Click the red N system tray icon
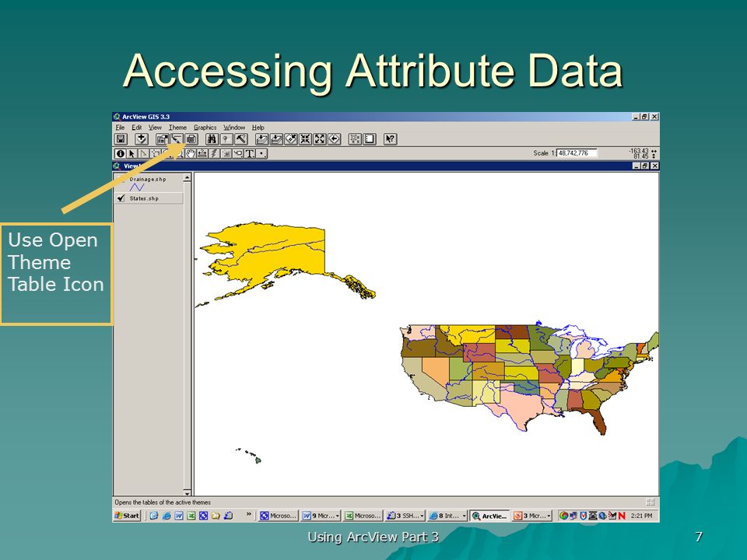Viewport: 747px width, 560px height. coord(622,516)
